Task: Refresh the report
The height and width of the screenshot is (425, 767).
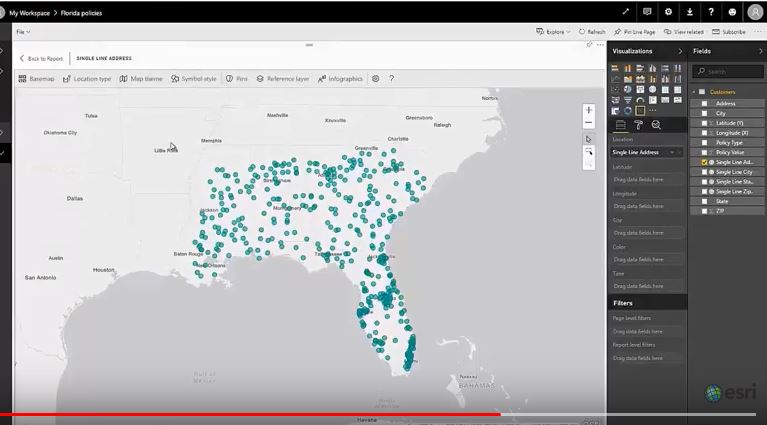Action: 592,32
